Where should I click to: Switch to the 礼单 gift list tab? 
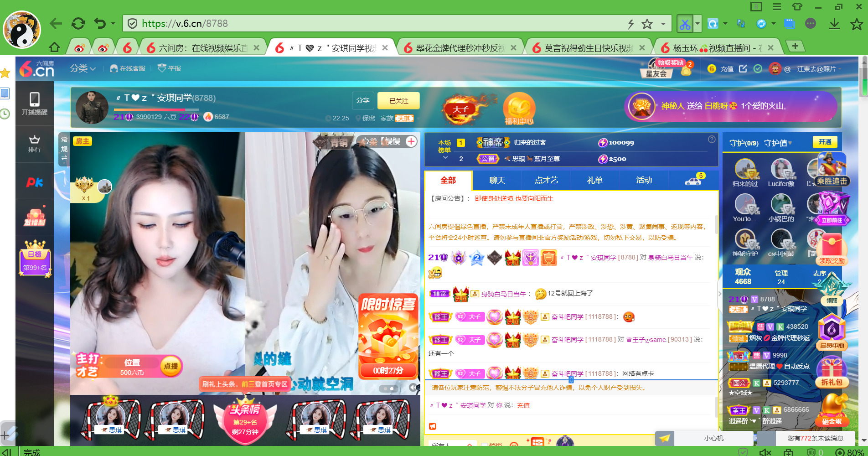[595, 180]
